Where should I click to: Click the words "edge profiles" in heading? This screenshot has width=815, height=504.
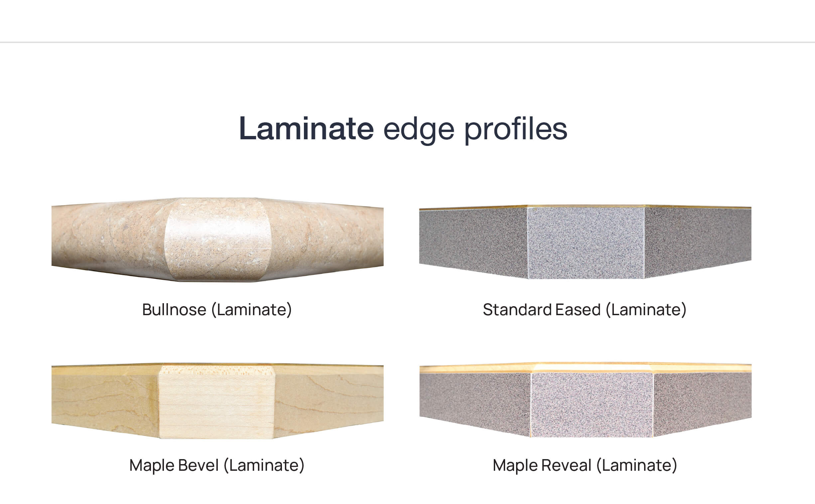tap(475, 129)
